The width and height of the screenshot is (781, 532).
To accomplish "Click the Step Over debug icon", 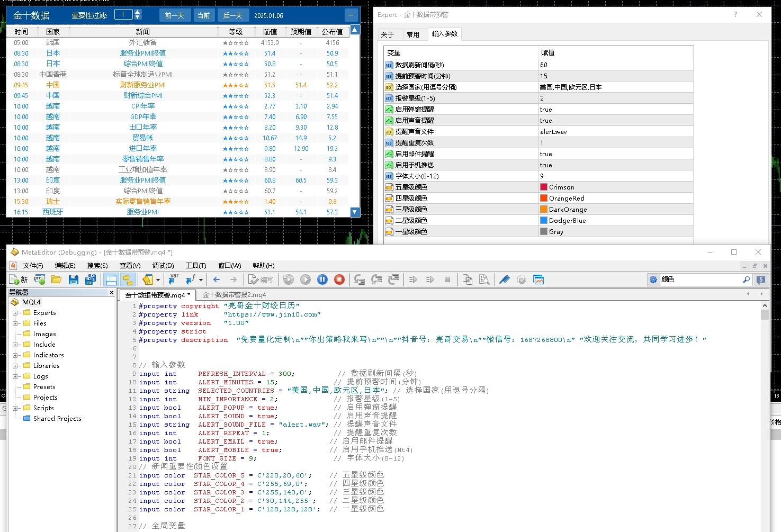I will [x=376, y=279].
